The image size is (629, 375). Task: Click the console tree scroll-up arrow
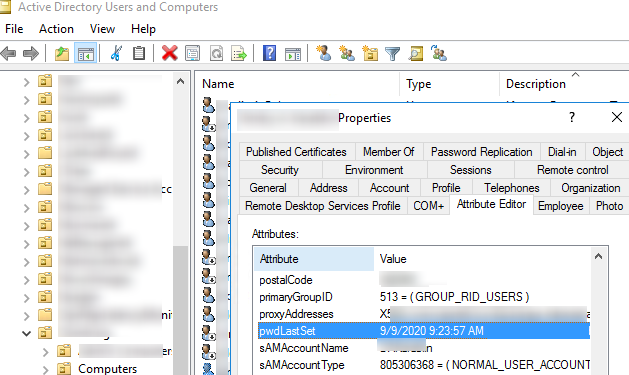pos(181,81)
